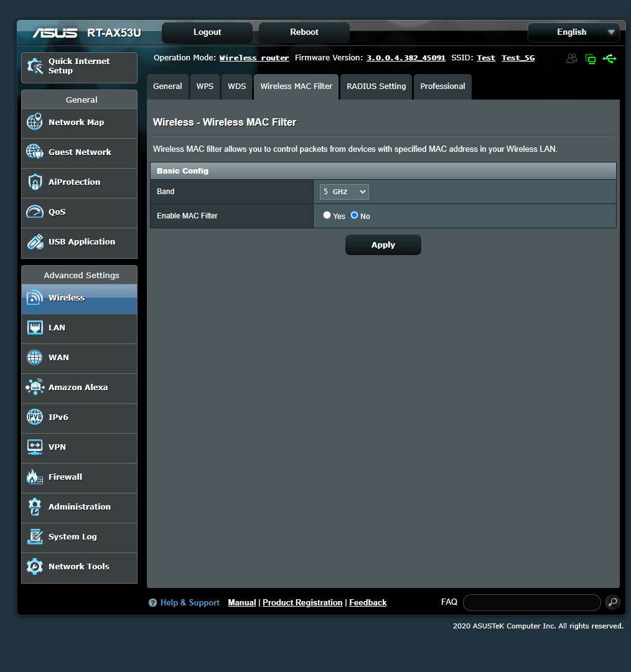Switch to the WPS tab
Image resolution: width=631 pixels, height=672 pixels.
click(x=205, y=86)
